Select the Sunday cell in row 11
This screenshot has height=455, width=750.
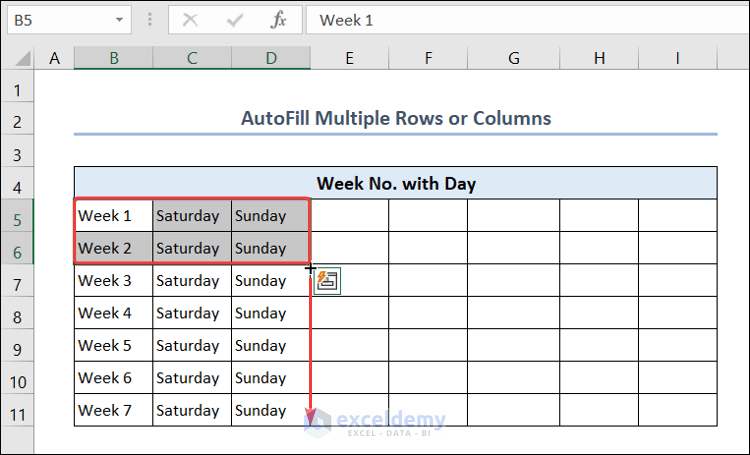270,410
